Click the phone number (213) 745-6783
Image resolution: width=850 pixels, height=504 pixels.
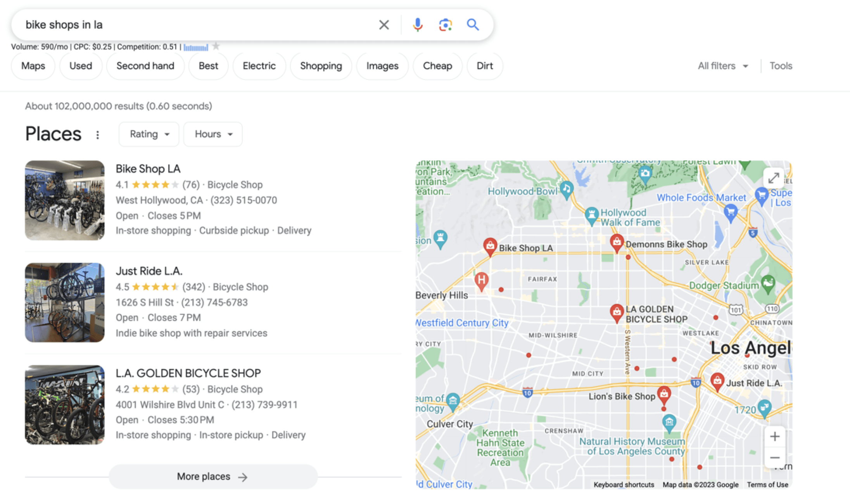214,302
